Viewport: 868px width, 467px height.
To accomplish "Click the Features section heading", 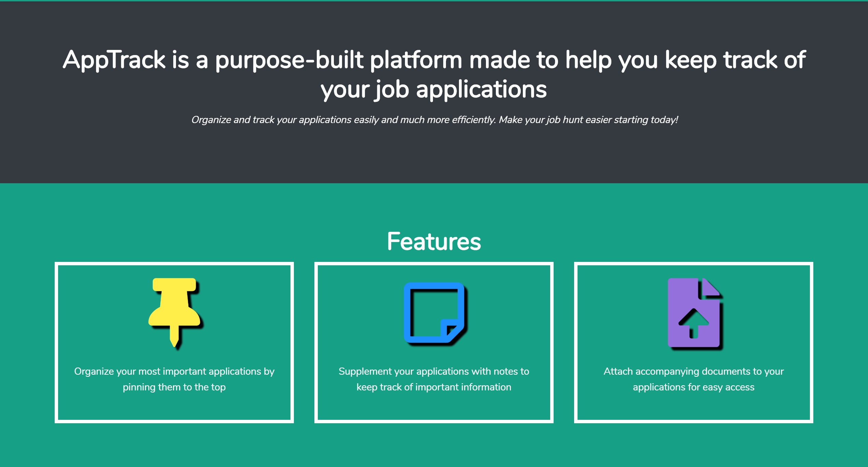I will coord(434,242).
